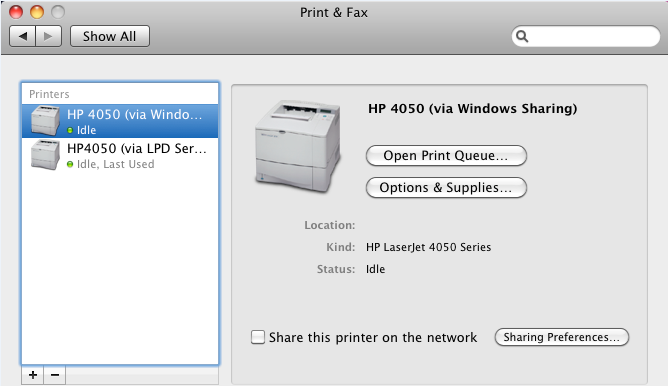Click the Idle, Last Used status text

coord(115,164)
